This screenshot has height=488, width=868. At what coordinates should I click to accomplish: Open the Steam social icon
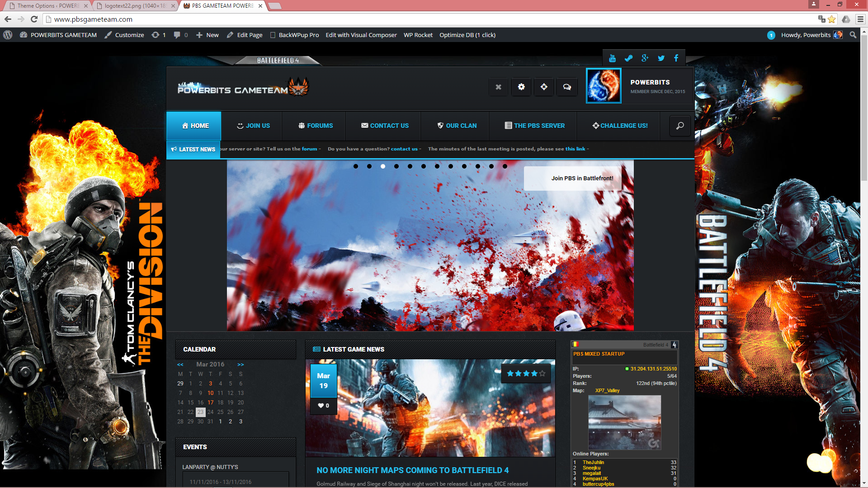tap(628, 58)
